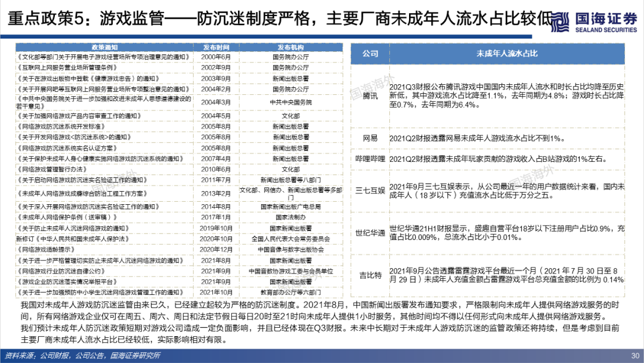Click the '2014年8月' date cell
The image size is (644, 363).
216,207
